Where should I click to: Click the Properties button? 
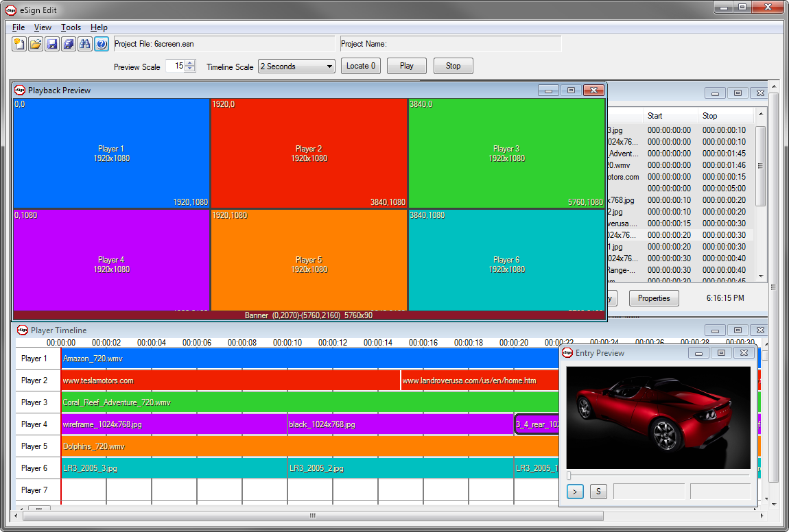coord(653,298)
